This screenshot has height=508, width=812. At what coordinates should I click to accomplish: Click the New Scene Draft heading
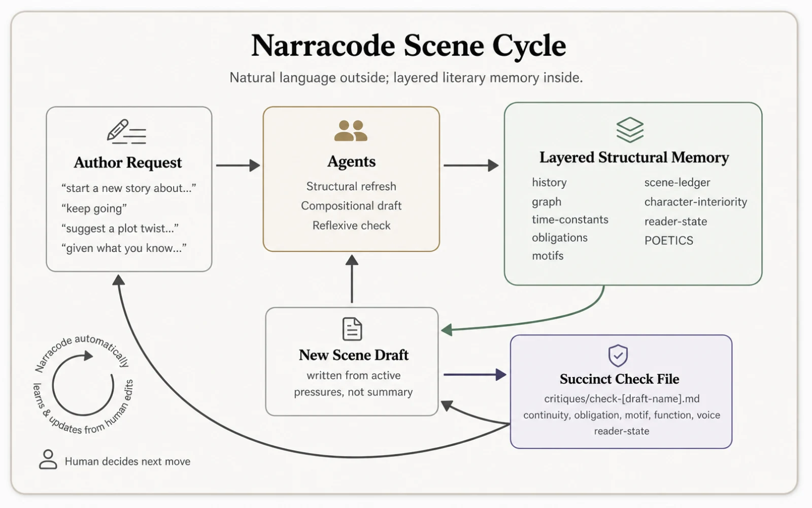[353, 355]
